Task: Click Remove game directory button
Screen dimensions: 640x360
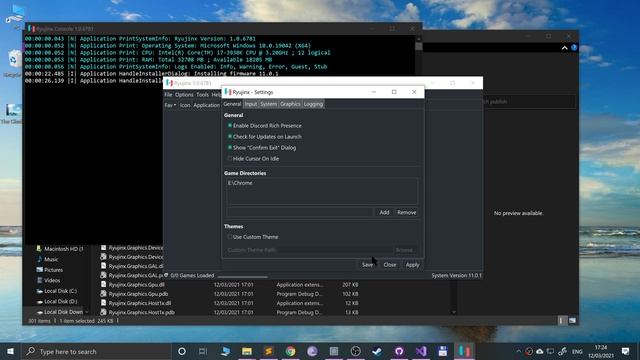Action: (407, 212)
